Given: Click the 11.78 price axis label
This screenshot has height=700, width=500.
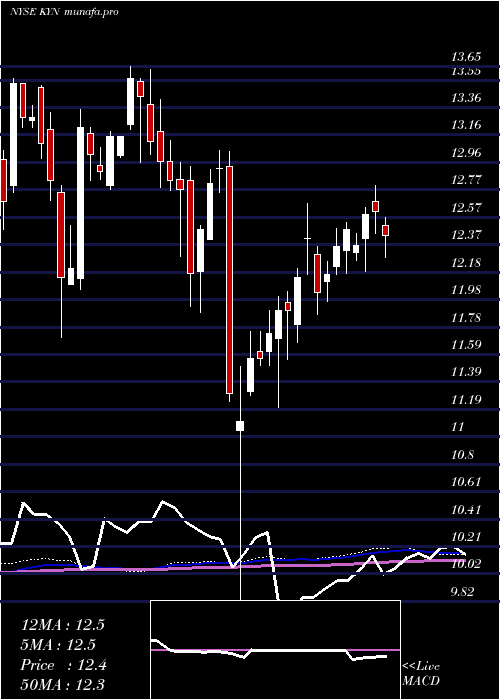Looking at the screenshot, I should coord(466,318).
